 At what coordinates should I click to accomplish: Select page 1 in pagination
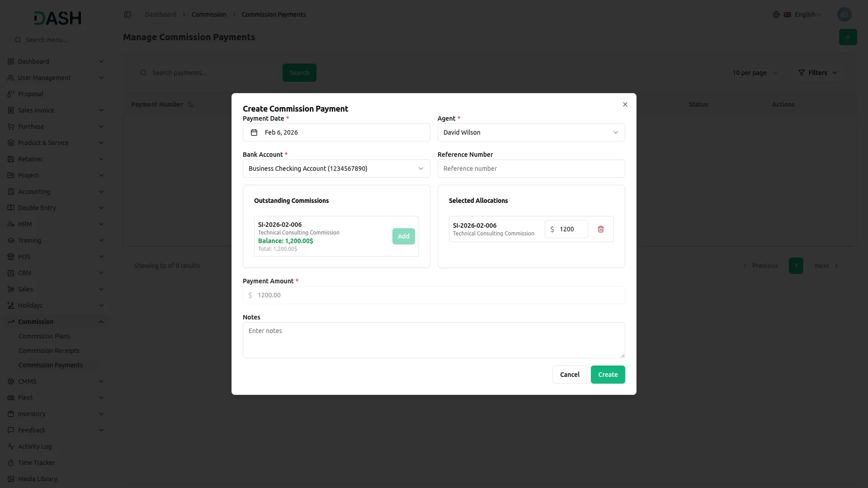click(796, 266)
